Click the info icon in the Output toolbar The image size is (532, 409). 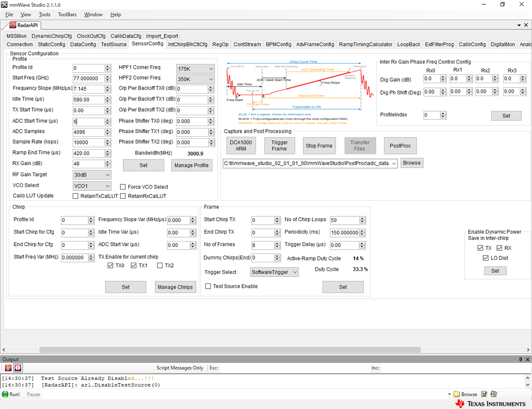18,368
